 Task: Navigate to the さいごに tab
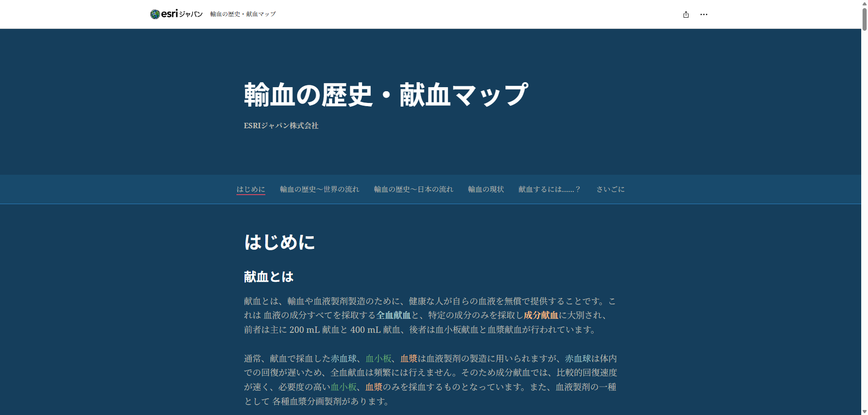tap(610, 189)
